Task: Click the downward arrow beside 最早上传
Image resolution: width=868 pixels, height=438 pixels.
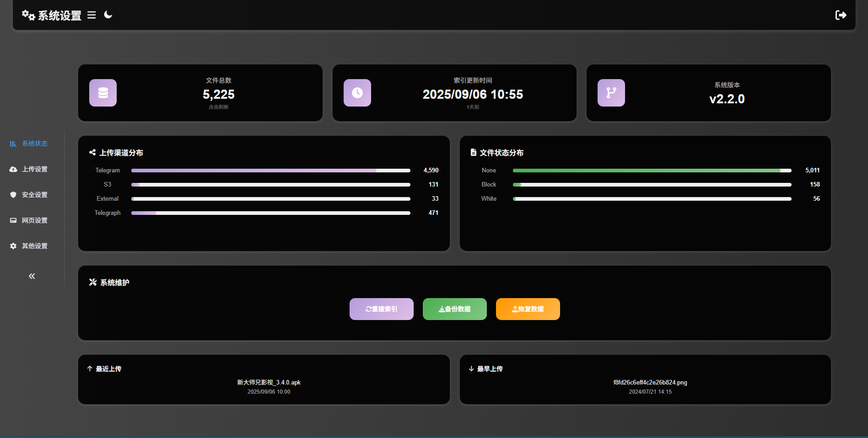Action: click(471, 369)
